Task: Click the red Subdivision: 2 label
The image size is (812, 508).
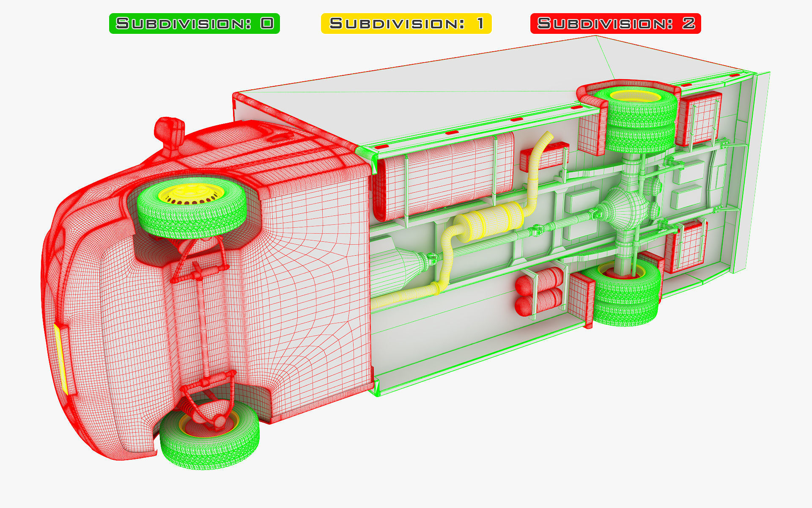Action: (x=615, y=23)
